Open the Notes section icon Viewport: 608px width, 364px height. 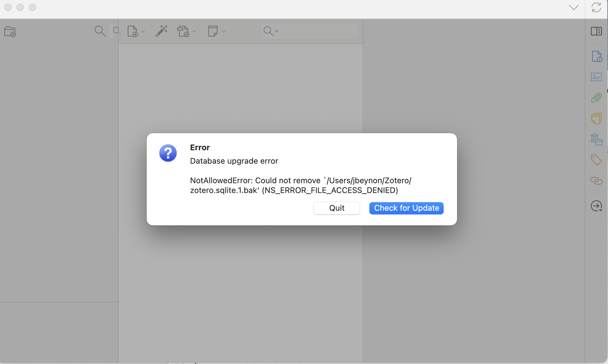click(x=596, y=118)
